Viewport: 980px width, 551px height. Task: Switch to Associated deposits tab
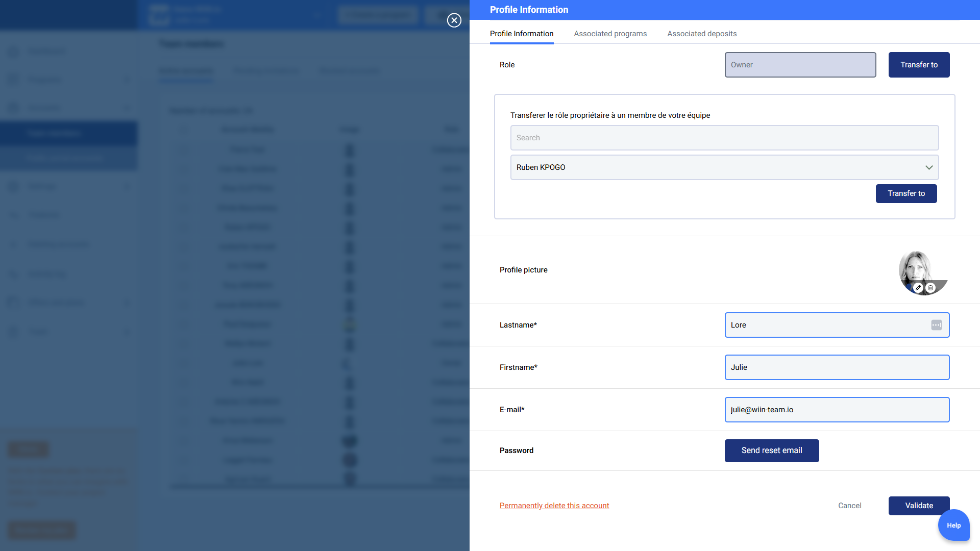click(702, 34)
